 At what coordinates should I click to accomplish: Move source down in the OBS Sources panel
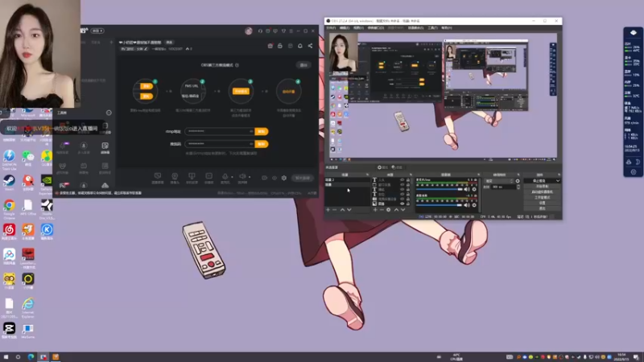[x=403, y=210]
